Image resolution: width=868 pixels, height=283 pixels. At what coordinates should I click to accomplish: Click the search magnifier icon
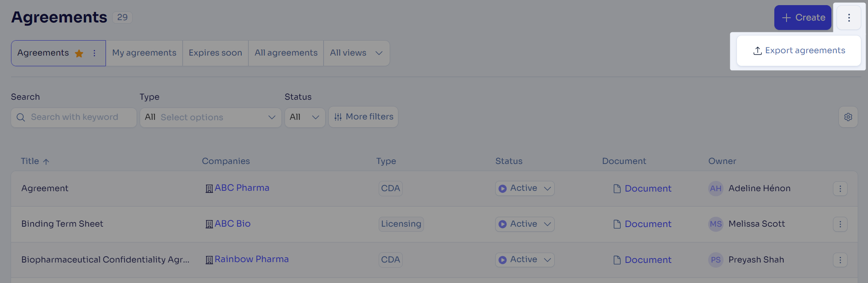(x=21, y=117)
